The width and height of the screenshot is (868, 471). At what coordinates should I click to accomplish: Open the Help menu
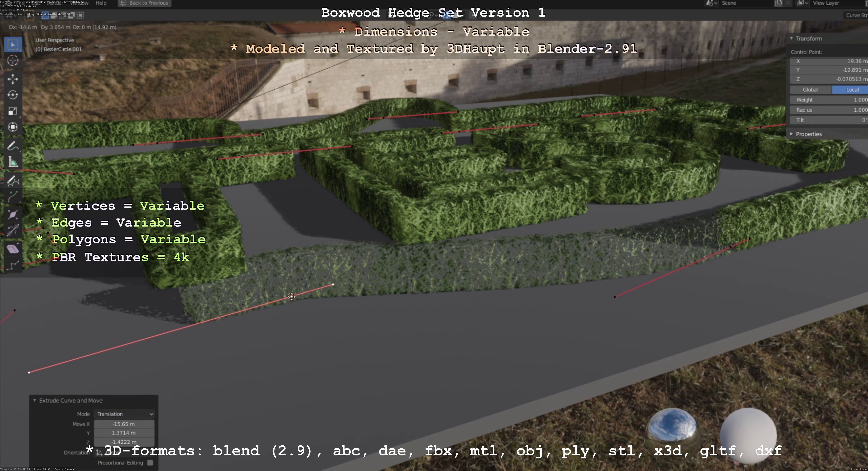coord(101,3)
